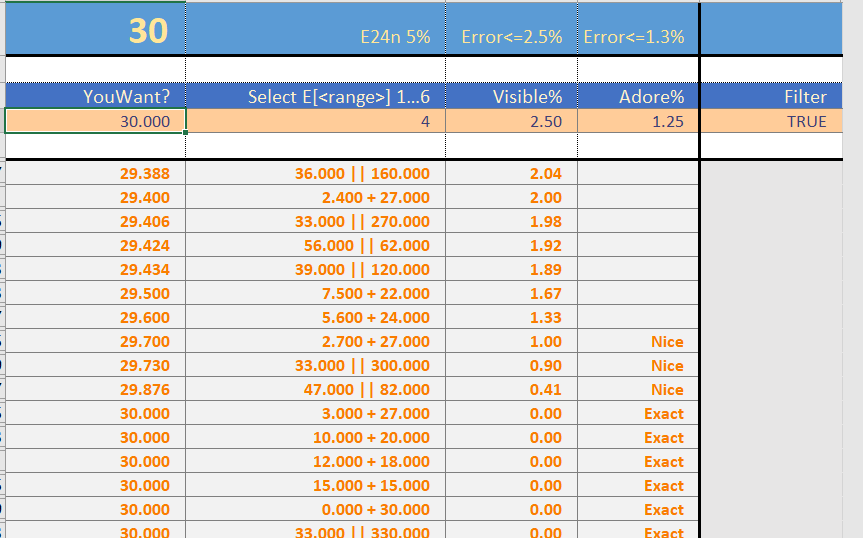
Task: Select the range input cell showing 4
Action: pyautogui.click(x=315, y=121)
